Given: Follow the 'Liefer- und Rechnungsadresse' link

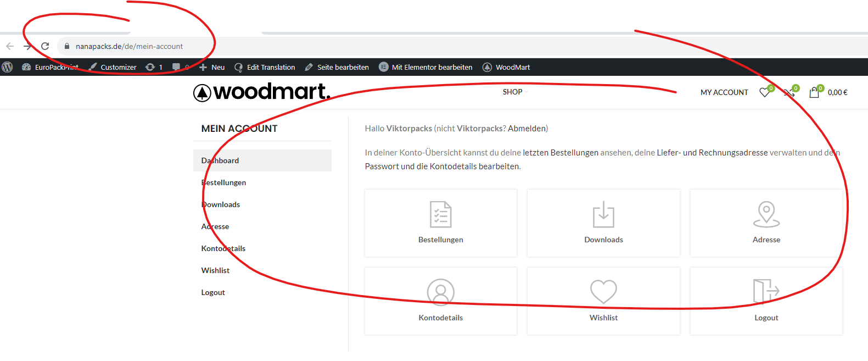Looking at the screenshot, I should click(712, 153).
